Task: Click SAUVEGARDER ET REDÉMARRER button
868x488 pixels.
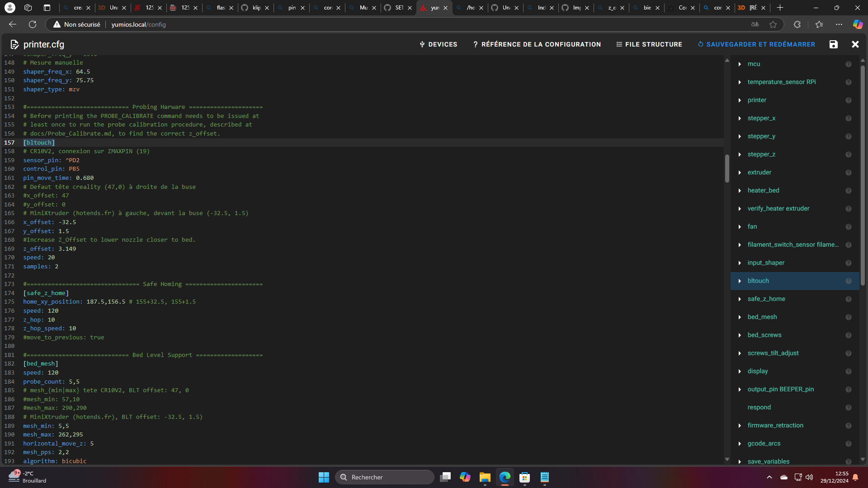Action: tap(756, 44)
